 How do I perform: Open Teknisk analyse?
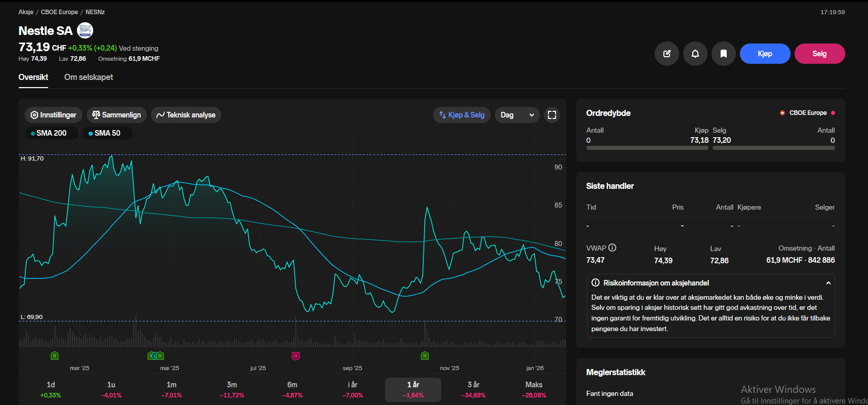(186, 115)
